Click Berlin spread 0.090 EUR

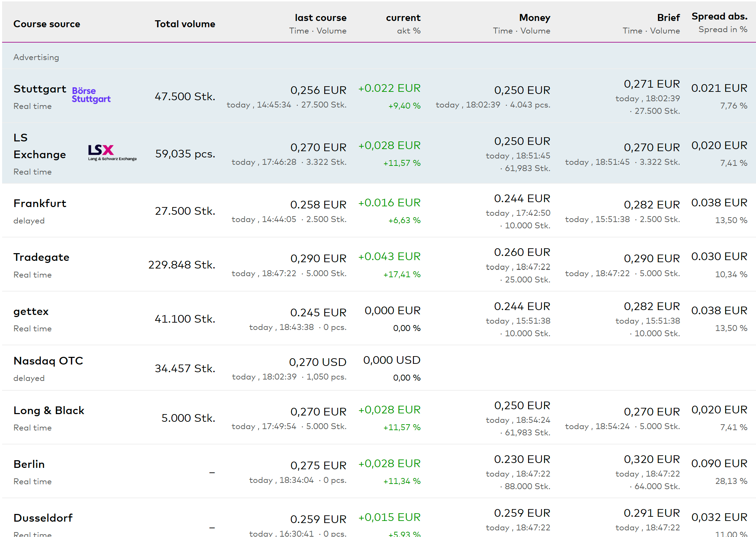pos(719,463)
